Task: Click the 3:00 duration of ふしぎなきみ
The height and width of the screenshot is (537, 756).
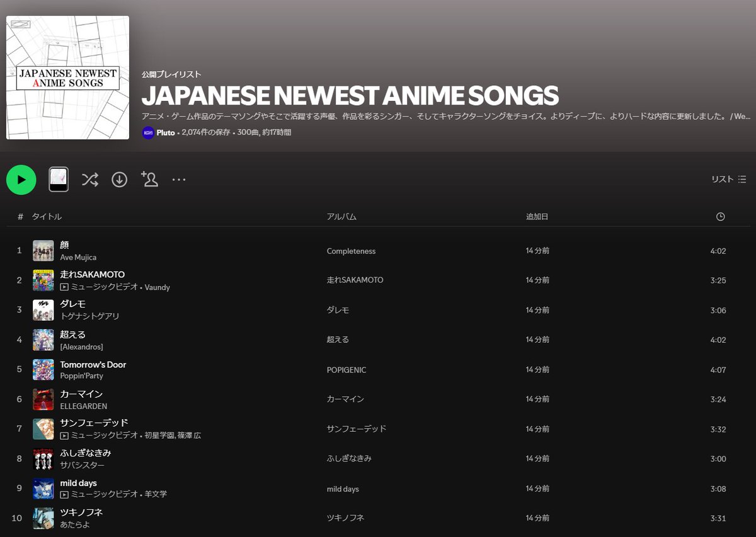Action: (x=718, y=459)
